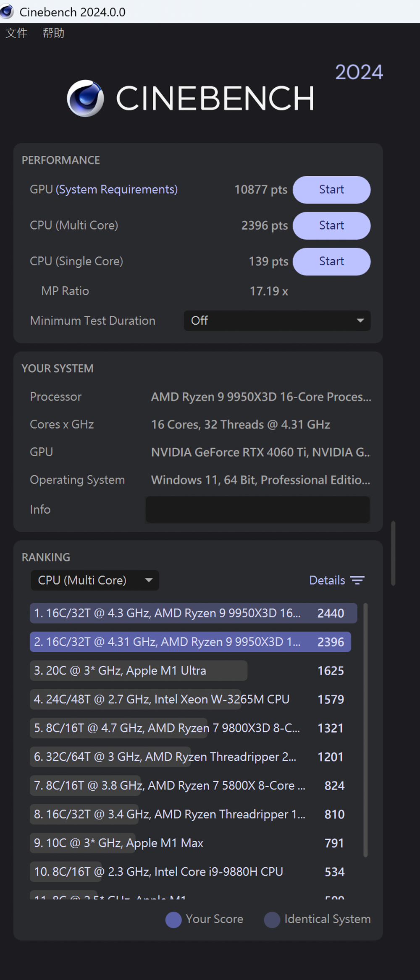Start the CPU Single Core test
Viewport: 420px width, 980px height.
tap(331, 261)
